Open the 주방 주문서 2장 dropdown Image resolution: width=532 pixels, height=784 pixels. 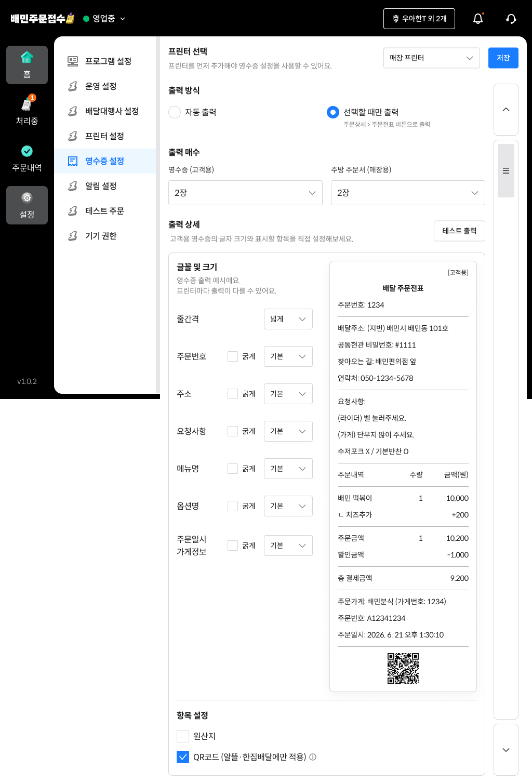(408, 193)
